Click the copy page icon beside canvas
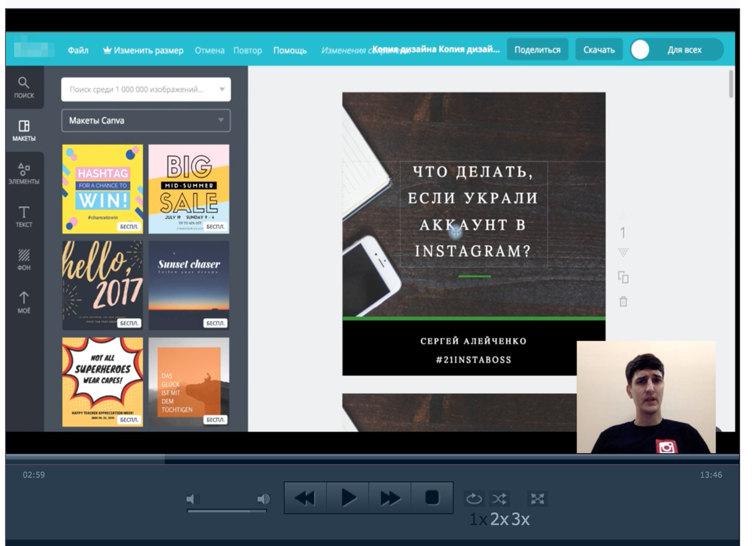The width and height of the screenshot is (756, 546). 623,277
